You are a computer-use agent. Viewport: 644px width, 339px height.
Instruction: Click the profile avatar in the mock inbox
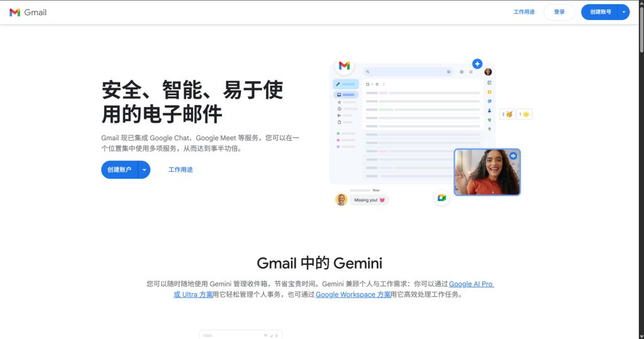488,72
